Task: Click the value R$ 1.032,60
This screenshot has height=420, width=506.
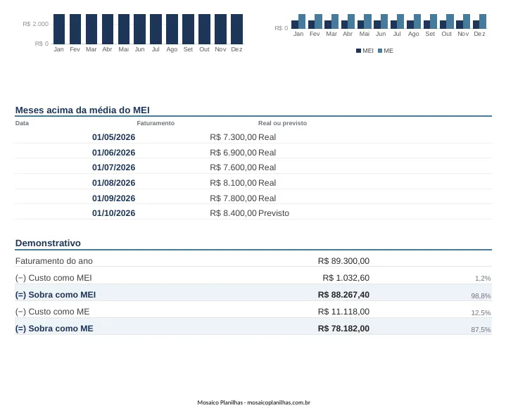Action: 346,278
